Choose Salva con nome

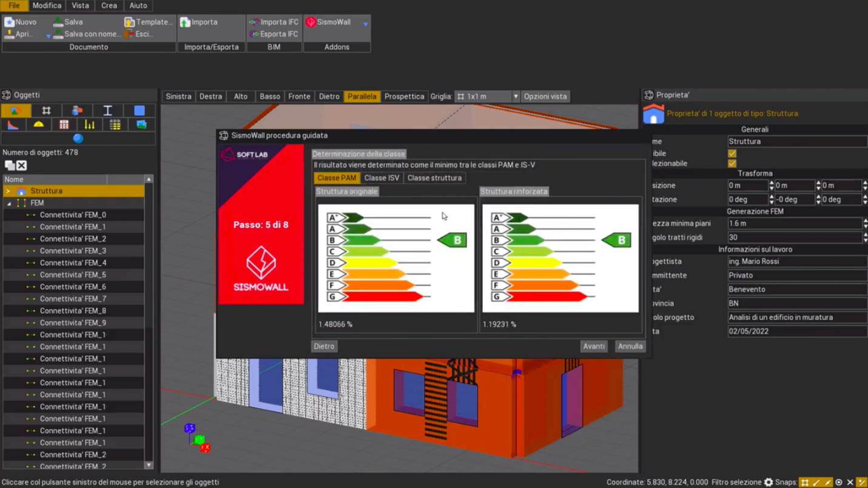coord(87,34)
